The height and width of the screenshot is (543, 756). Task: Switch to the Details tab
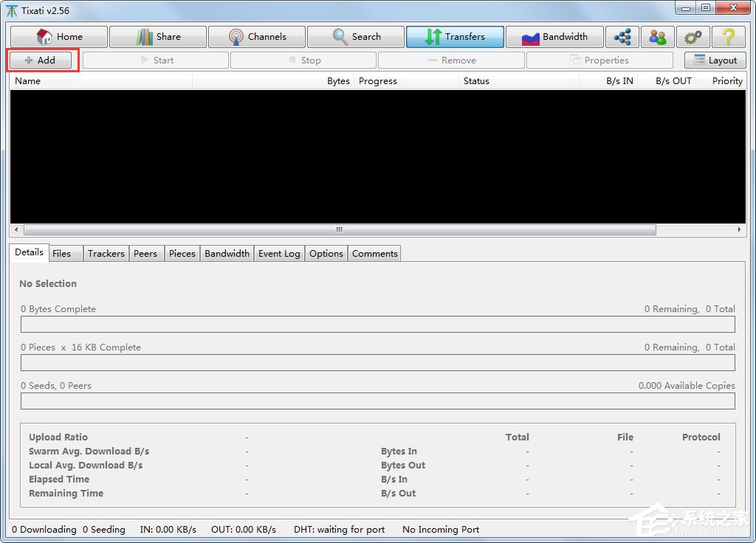(x=29, y=252)
